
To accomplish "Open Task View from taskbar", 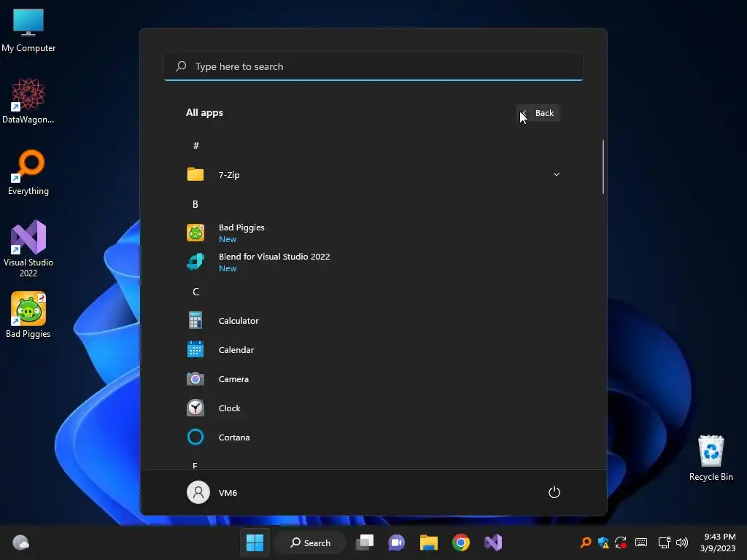I will [365, 542].
